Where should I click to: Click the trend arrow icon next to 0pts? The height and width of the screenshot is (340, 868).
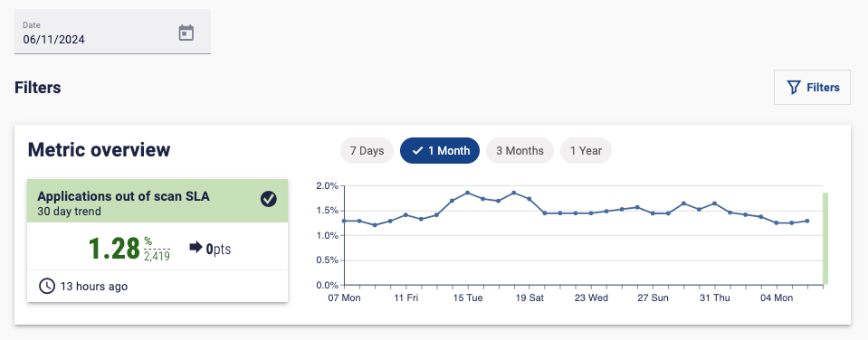tap(196, 247)
